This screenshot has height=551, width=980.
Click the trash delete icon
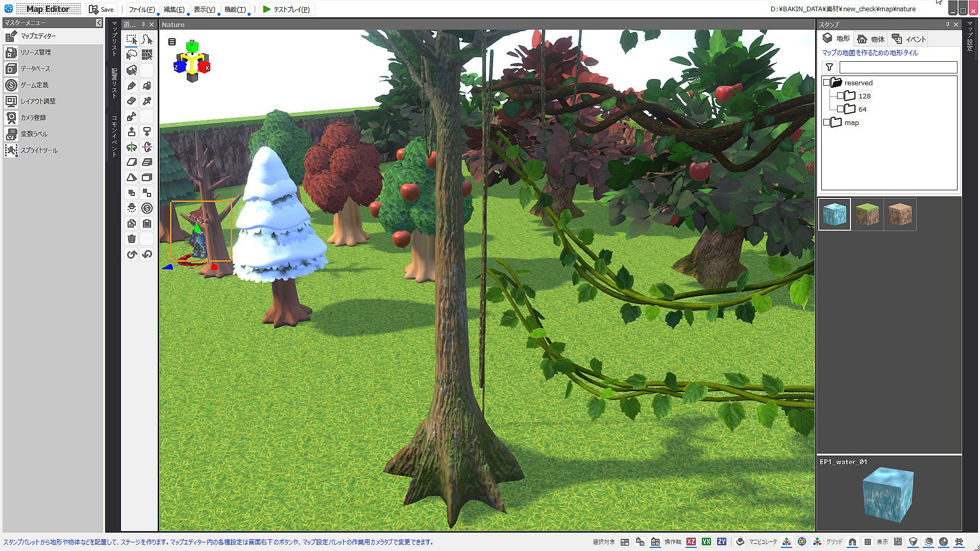click(132, 239)
